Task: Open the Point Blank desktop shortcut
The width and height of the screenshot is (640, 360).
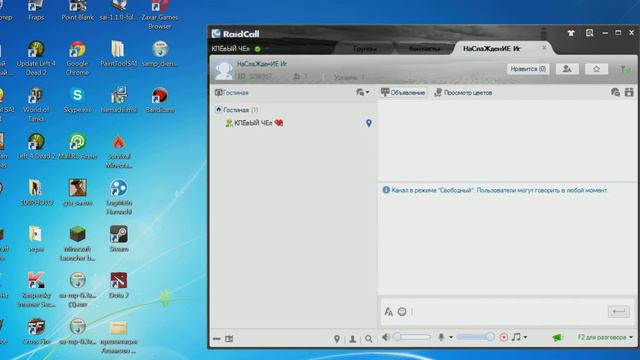Action: pyautogui.click(x=77, y=10)
